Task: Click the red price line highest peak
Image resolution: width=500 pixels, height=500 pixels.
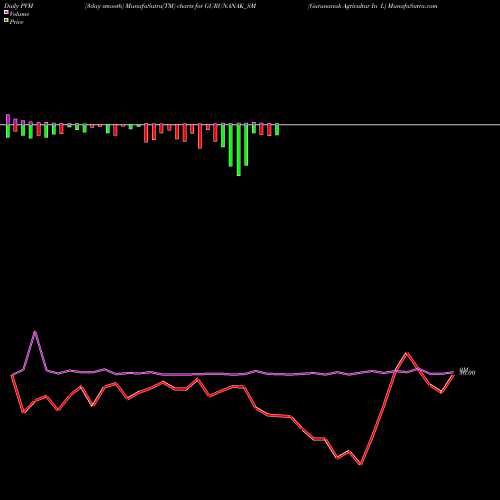Action: pyautogui.click(x=407, y=353)
